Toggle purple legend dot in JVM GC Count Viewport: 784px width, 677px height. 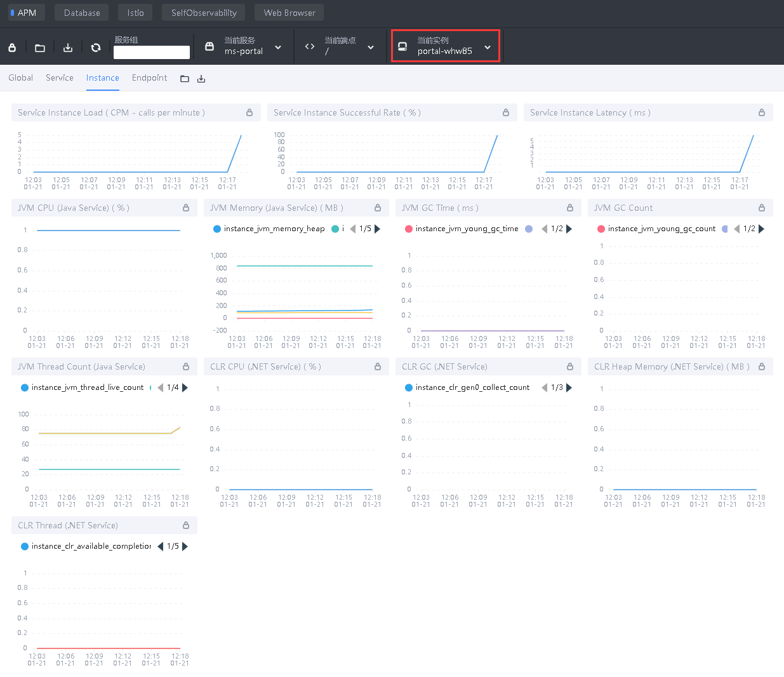pos(725,229)
